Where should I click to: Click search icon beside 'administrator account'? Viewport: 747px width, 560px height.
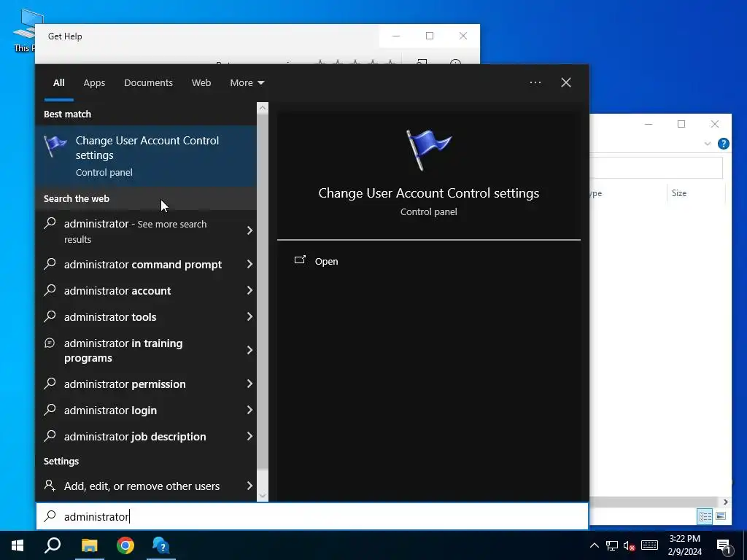pos(50,290)
